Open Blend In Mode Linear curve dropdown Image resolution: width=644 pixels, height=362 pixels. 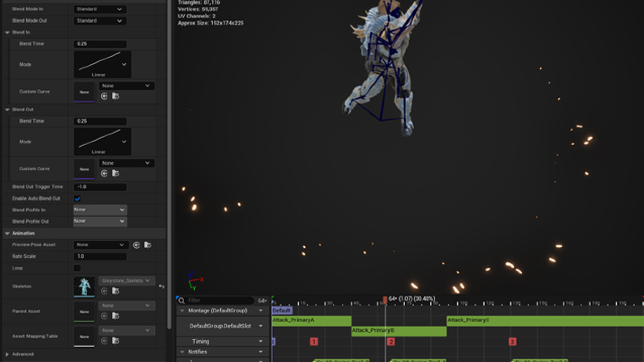(x=102, y=64)
